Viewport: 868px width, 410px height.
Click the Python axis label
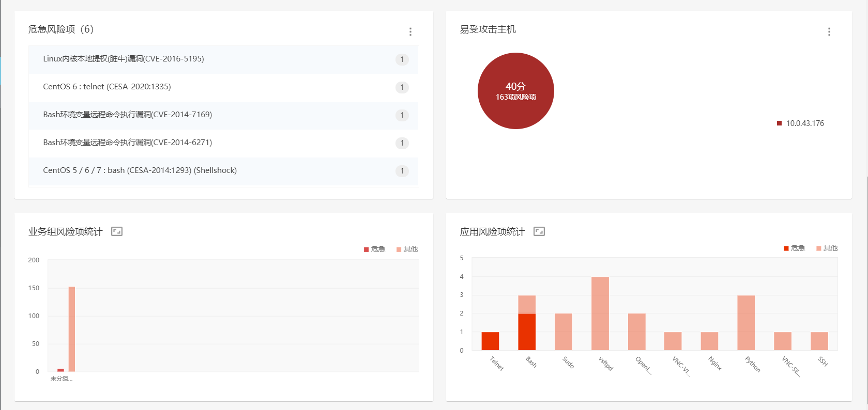click(752, 364)
